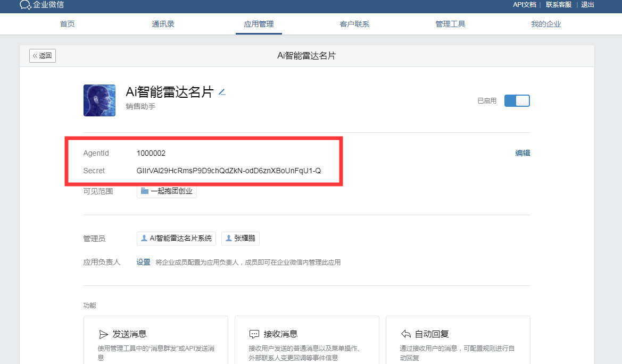Select the AgentId value 1000002

click(151, 153)
